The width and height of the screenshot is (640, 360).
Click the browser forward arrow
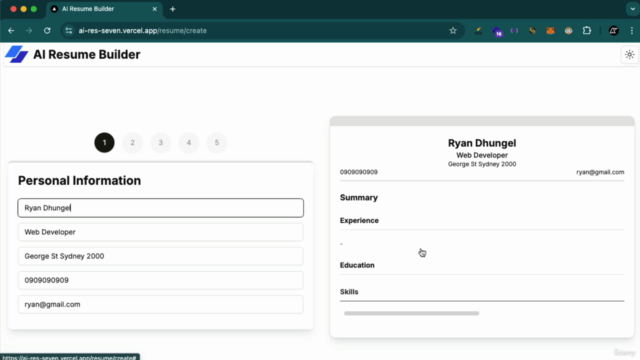pos(29,31)
